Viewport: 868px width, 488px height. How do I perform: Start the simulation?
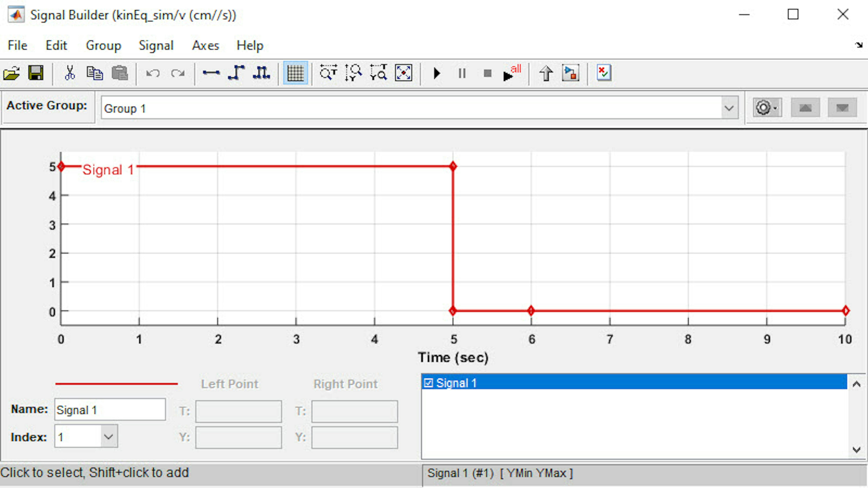coord(437,73)
